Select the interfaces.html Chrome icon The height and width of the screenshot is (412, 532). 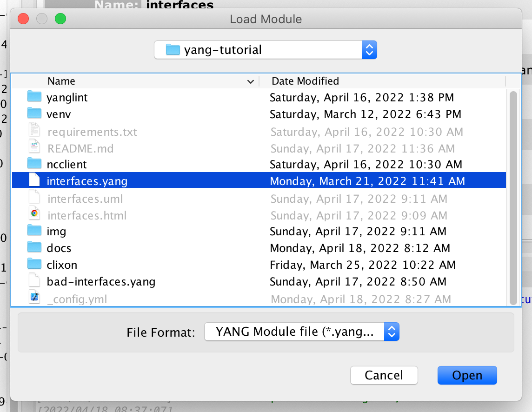point(34,215)
